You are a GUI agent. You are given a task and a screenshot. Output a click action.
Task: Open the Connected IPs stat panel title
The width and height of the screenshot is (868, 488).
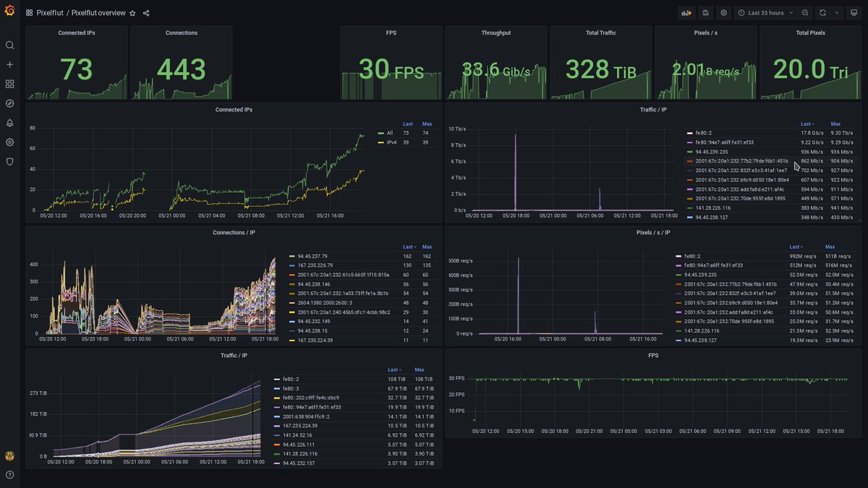coord(77,33)
